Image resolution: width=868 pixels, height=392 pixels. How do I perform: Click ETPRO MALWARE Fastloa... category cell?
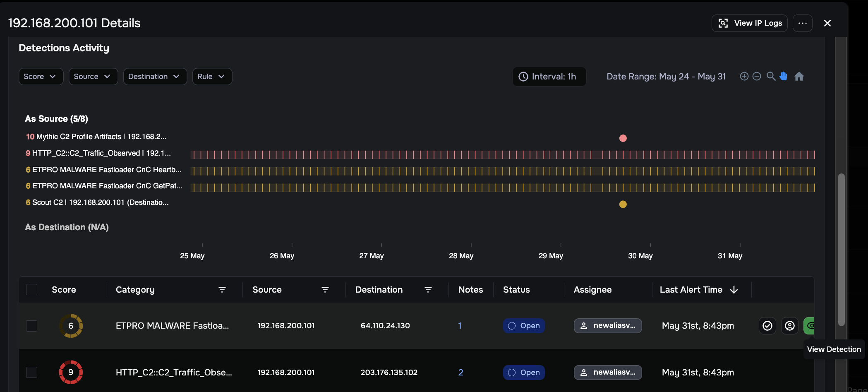(x=172, y=326)
